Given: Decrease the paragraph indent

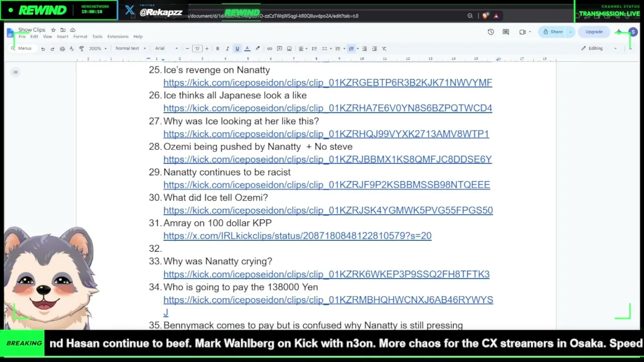Looking at the screenshot, I should point(365,49).
